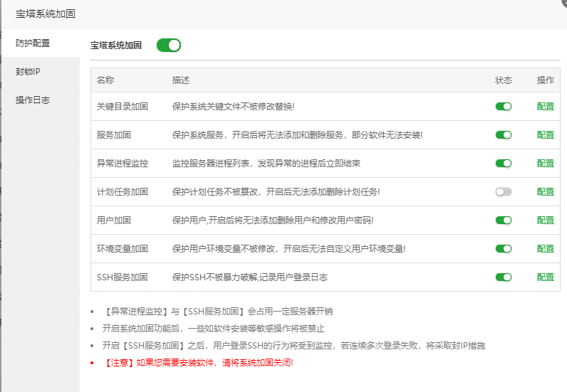Viewport: 567px width, 392px height.
Task: Click description 保护系统关键文件不被修改替换!
Action: tap(233, 107)
